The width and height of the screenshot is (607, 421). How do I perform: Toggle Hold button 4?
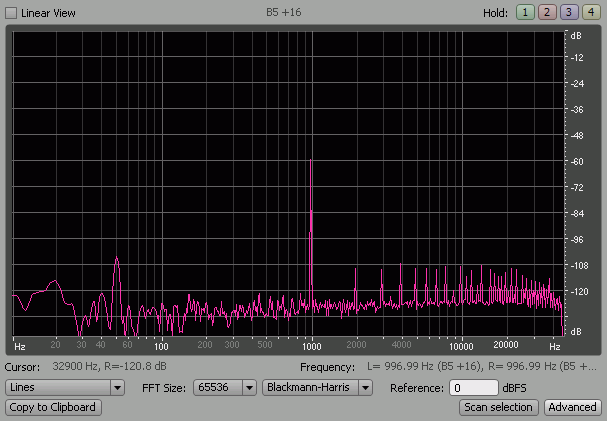point(591,12)
